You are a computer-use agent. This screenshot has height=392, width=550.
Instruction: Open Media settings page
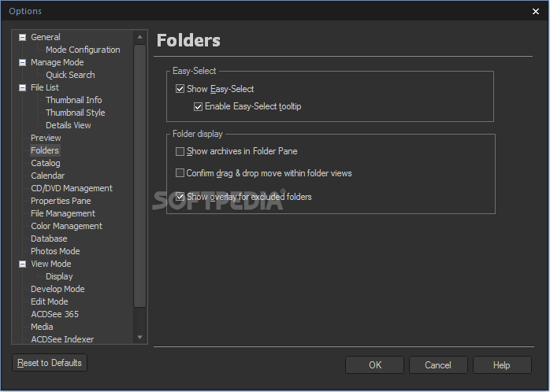tap(42, 327)
